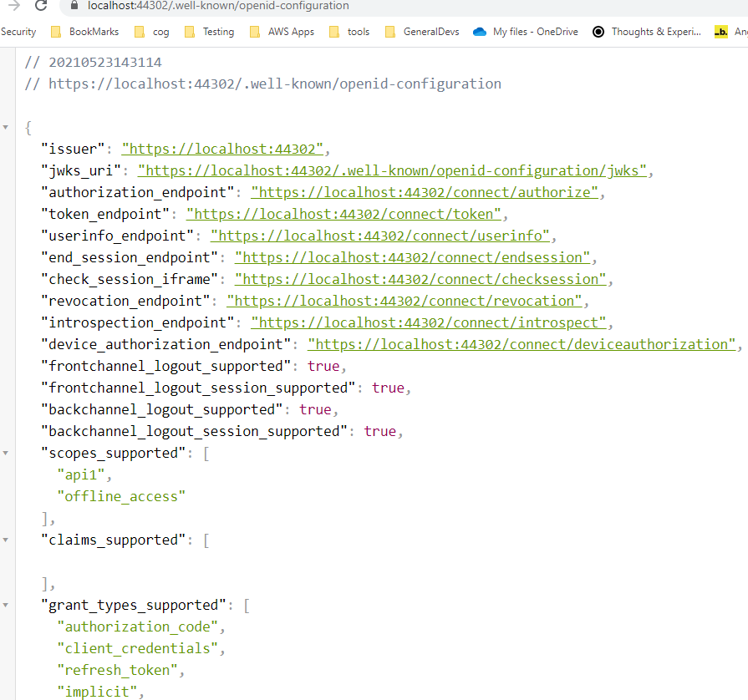Open the jwks_uri link

pos(393,170)
